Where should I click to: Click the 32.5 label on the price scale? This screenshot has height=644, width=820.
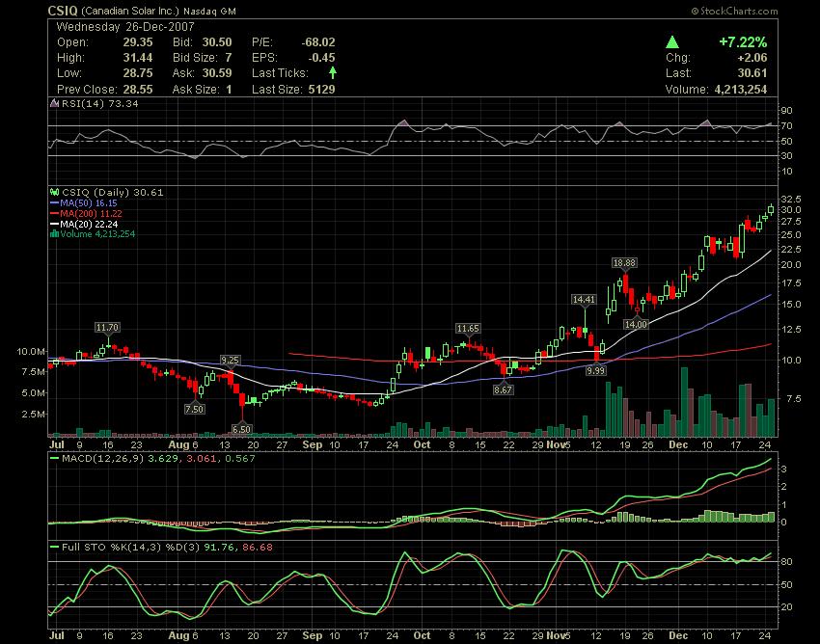(791, 200)
